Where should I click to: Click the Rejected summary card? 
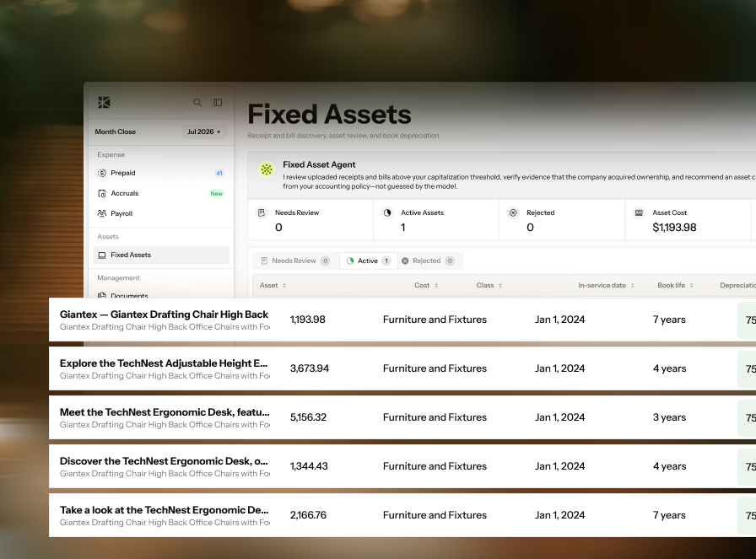coord(562,220)
